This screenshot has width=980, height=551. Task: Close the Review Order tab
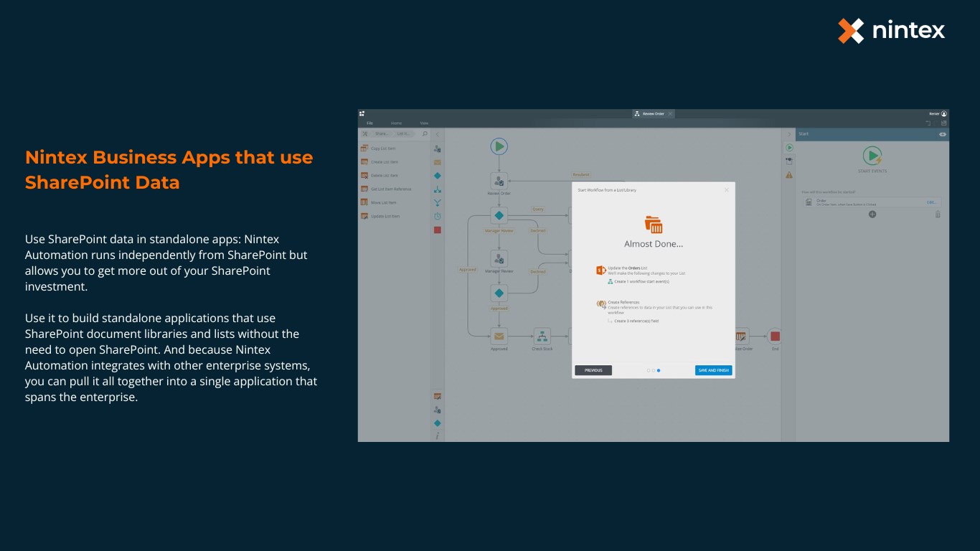(x=670, y=113)
